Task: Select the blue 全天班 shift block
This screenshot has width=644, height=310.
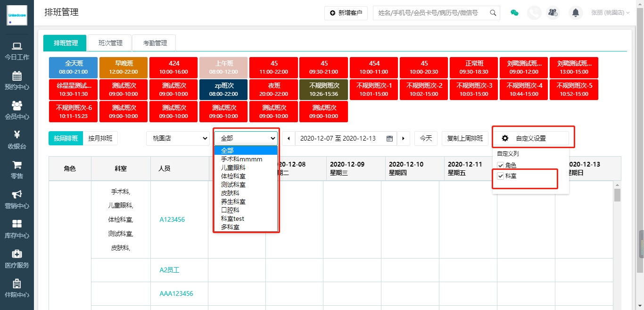Action: pyautogui.click(x=73, y=67)
